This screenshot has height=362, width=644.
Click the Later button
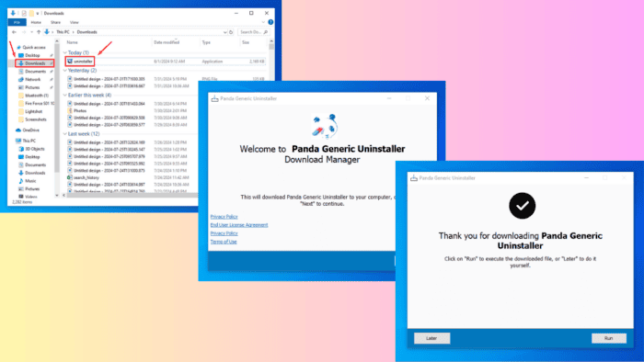coord(431,338)
